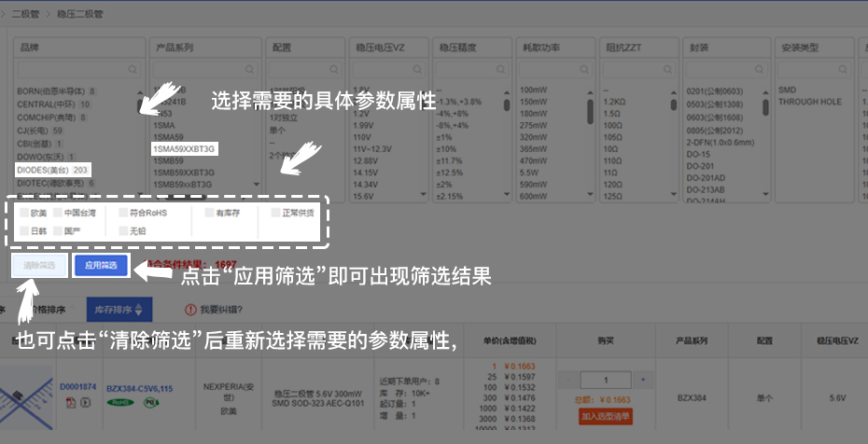Image resolution: width=868 pixels, height=444 pixels.
Task: Select 1SMA59XXBT3G in 产品系列 list
Action: click(185, 148)
